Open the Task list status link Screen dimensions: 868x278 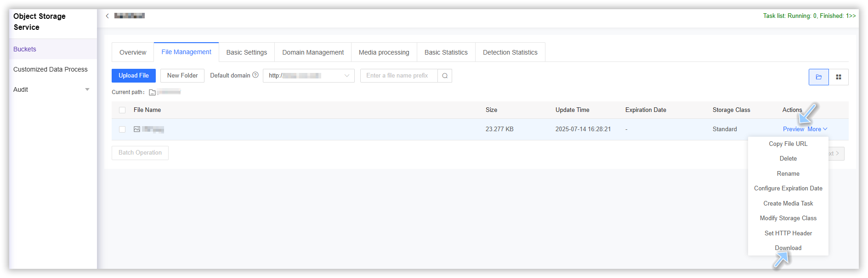click(809, 16)
